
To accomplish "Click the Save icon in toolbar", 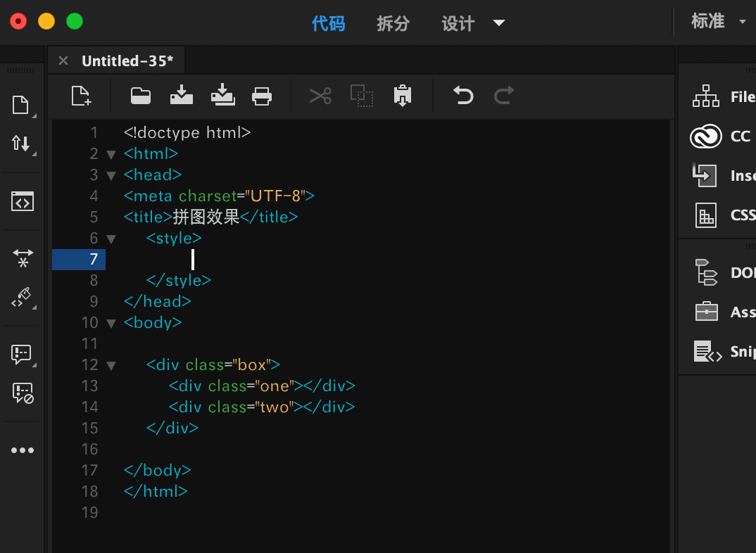I will (182, 95).
